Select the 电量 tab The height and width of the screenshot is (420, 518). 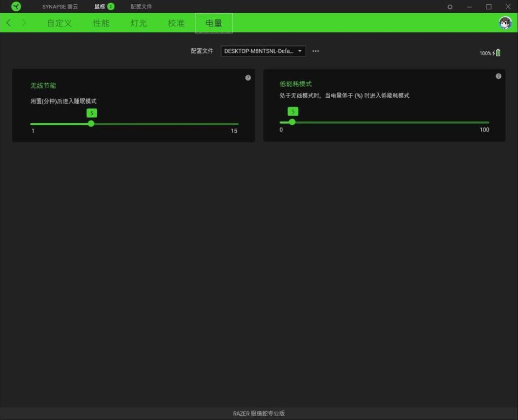pyautogui.click(x=214, y=23)
